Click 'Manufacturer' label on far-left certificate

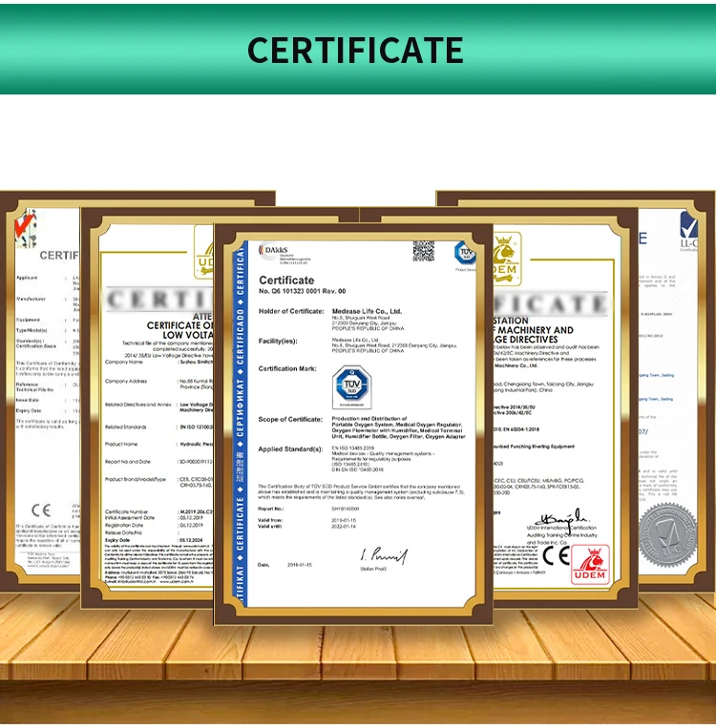pos(31,299)
